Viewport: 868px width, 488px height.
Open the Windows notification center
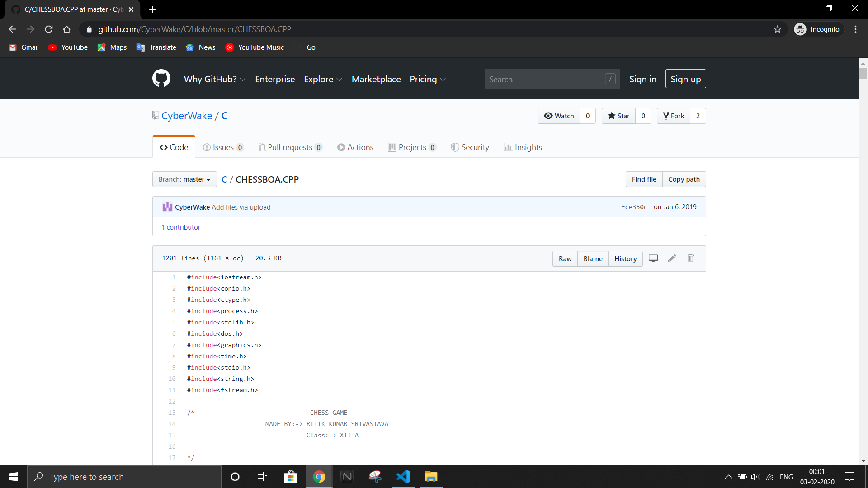point(849,477)
